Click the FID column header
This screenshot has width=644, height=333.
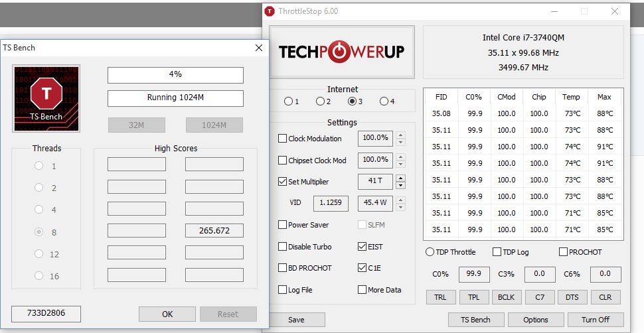coord(442,97)
